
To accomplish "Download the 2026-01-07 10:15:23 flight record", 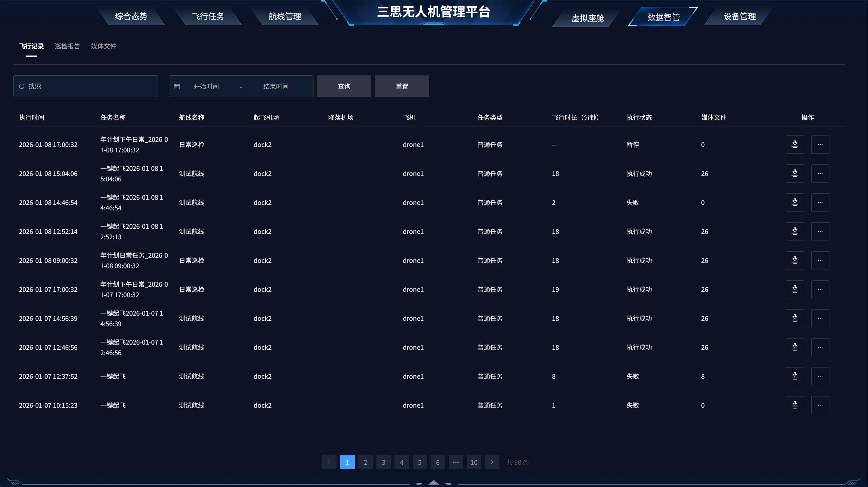I will click(794, 405).
